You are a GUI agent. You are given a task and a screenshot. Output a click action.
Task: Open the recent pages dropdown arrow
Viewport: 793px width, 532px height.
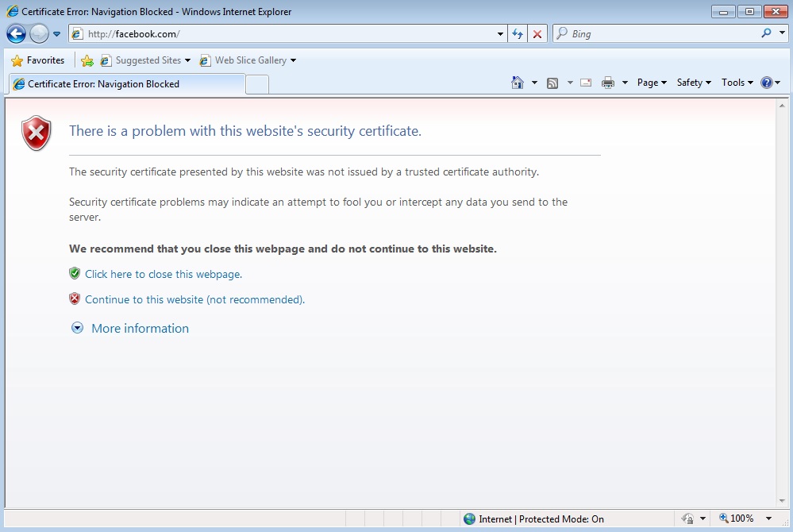tap(56, 34)
